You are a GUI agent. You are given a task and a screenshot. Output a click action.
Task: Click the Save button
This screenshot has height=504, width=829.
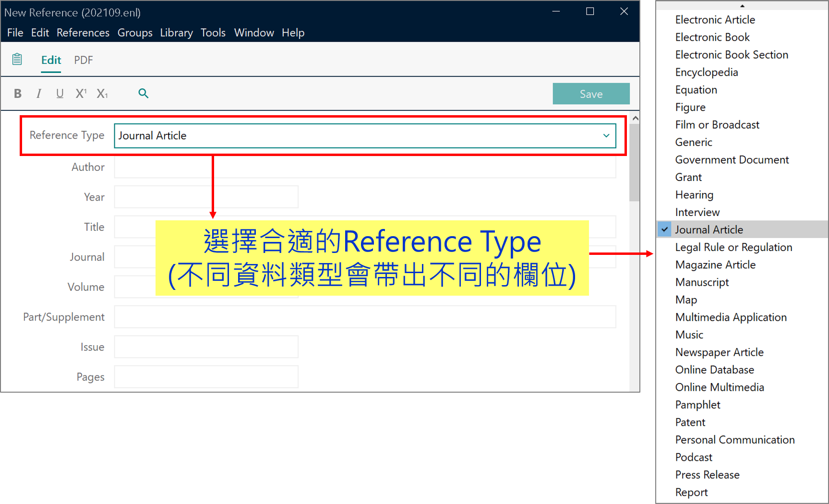point(591,94)
